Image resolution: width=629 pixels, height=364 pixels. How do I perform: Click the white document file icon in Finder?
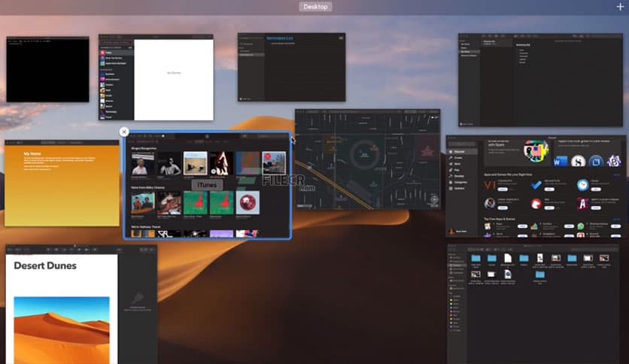pos(508,258)
